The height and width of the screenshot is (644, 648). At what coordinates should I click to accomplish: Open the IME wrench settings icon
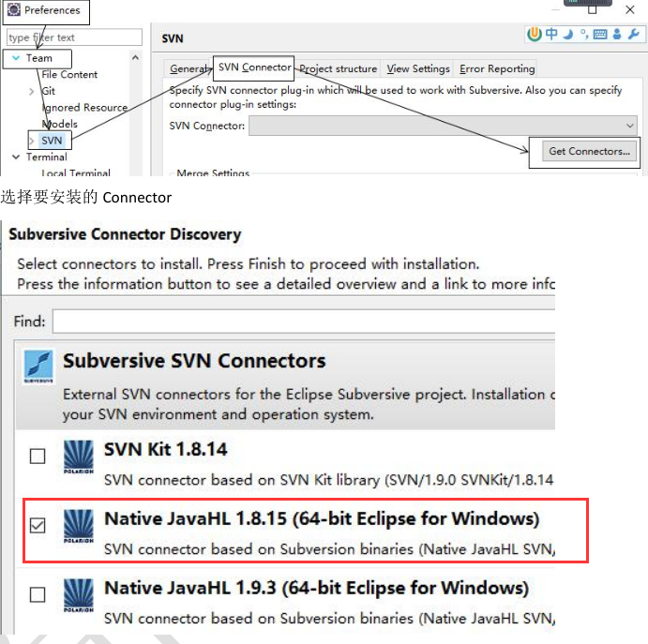[633, 34]
